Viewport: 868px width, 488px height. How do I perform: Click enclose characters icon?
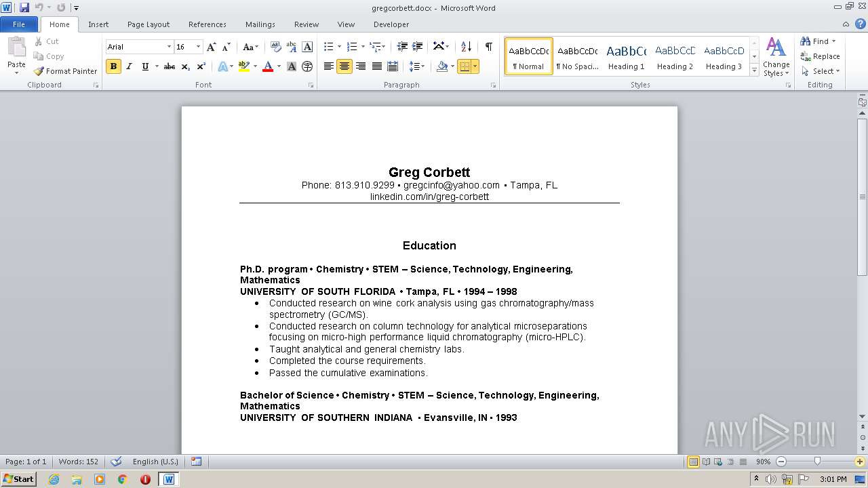click(307, 66)
